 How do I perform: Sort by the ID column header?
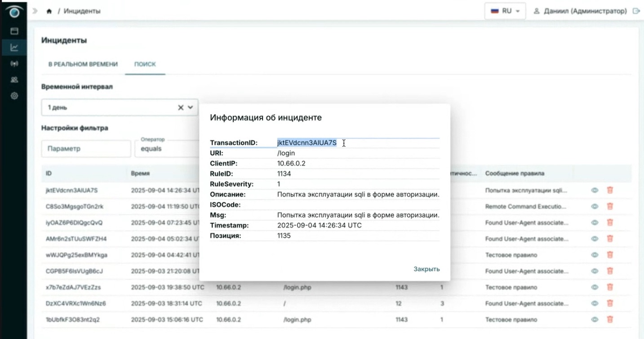pyautogui.click(x=49, y=173)
